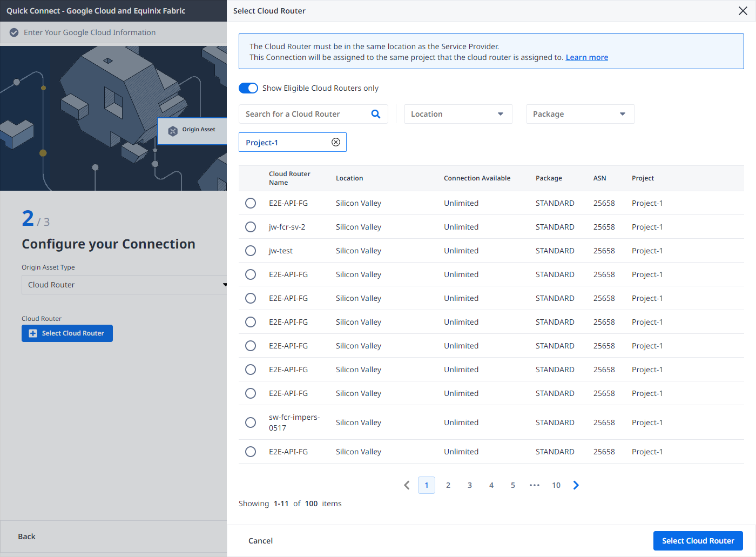Open the Location dropdown
The image size is (756, 557).
click(x=458, y=114)
